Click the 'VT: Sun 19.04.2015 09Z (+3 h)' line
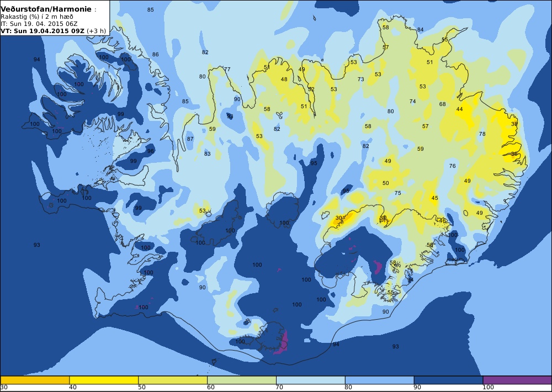This screenshot has width=552, height=392. coord(53,30)
